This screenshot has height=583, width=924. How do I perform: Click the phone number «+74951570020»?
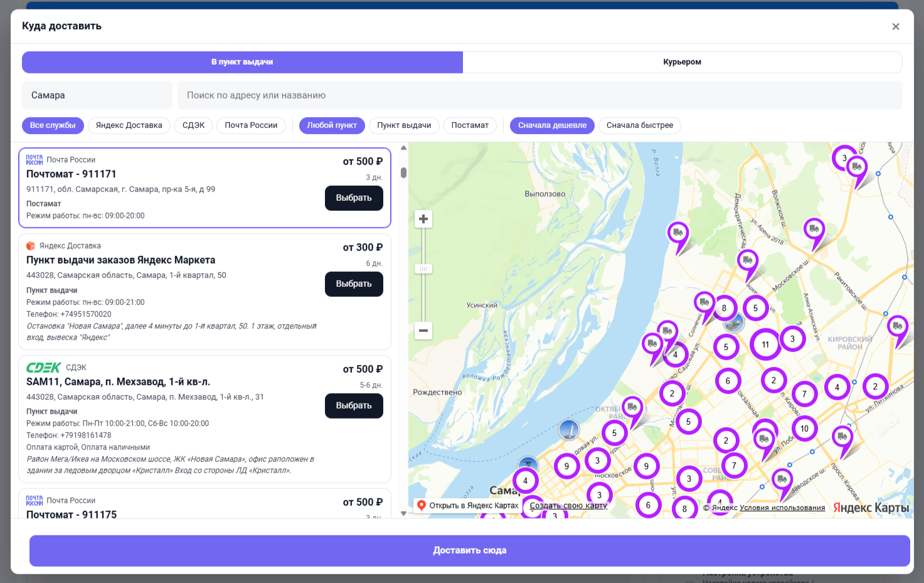pos(86,314)
